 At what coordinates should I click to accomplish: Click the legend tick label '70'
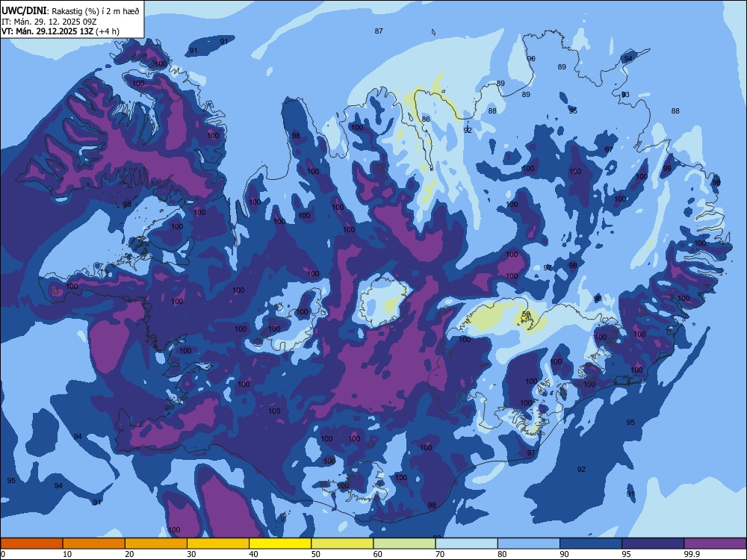click(x=440, y=554)
